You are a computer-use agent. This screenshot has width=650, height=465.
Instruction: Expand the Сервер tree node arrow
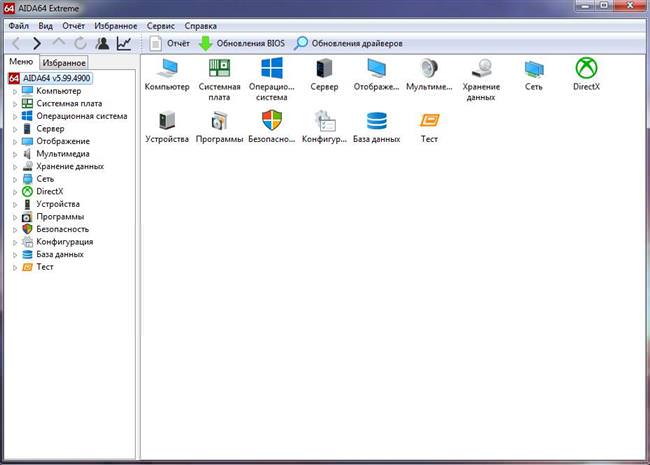click(x=15, y=129)
